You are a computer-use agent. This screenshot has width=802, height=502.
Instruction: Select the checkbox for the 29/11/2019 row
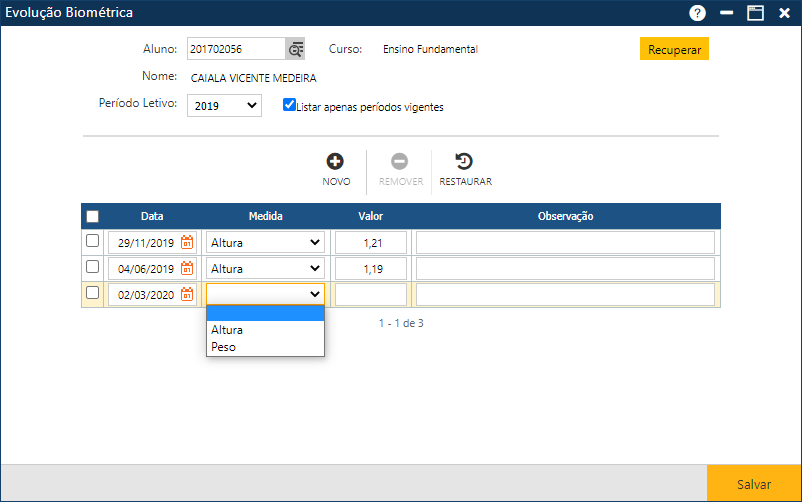click(x=93, y=242)
